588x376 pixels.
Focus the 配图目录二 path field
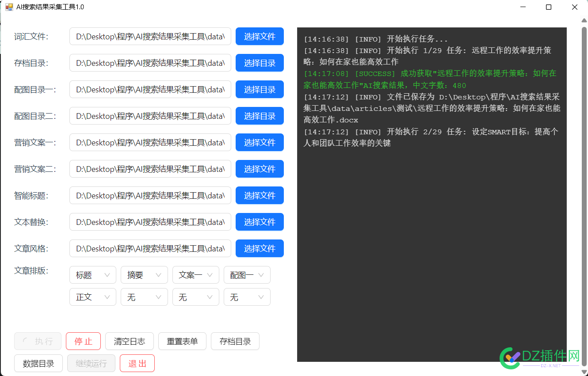(150, 116)
